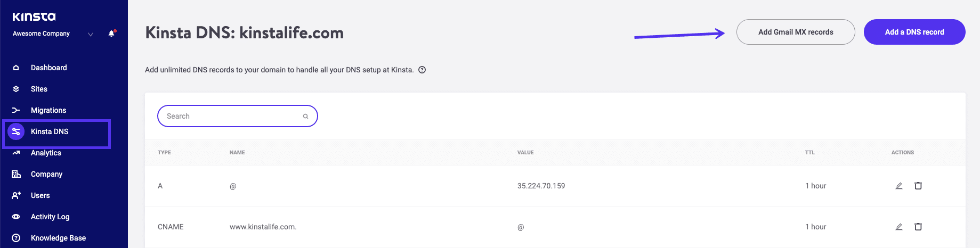
Task: Click the search magnifier icon
Action: click(x=305, y=117)
